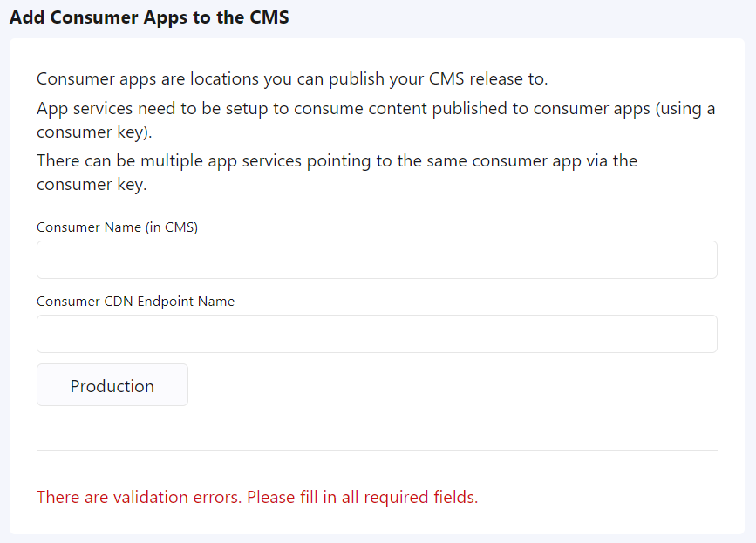Click the Consumer Name (in CMS) input field

pyautogui.click(x=377, y=260)
